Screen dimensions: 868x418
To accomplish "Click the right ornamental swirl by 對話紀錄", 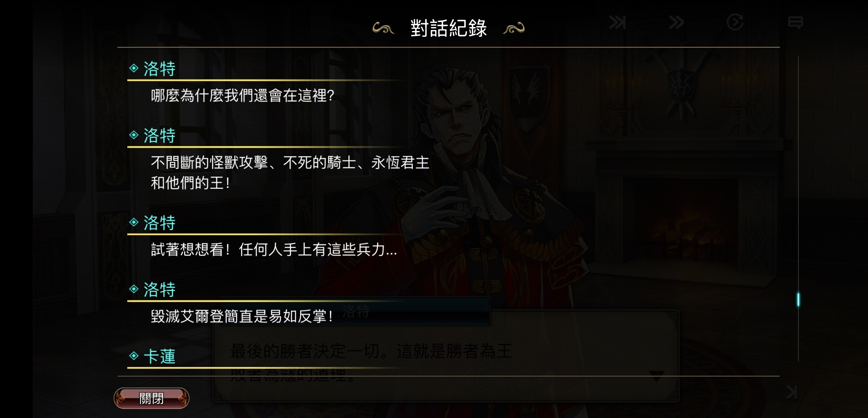I will [x=514, y=28].
